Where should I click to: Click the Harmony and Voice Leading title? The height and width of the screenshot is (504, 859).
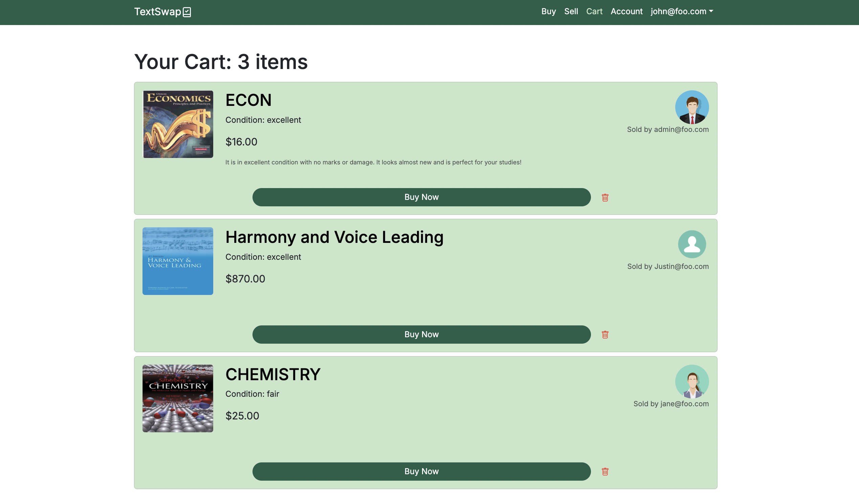[334, 237]
